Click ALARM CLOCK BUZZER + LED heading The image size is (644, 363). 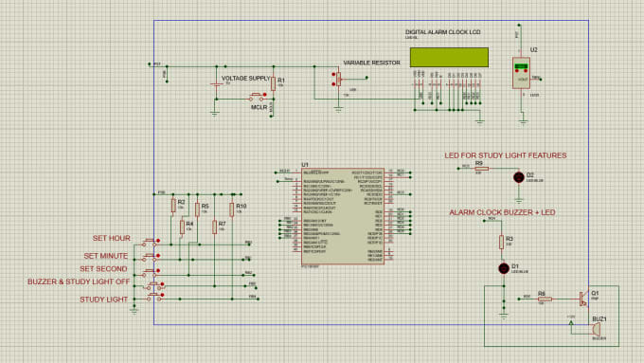[502, 212]
